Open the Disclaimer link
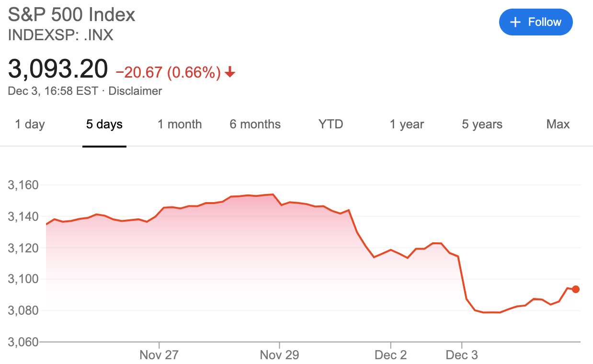The height and width of the screenshot is (364, 593). [x=136, y=91]
